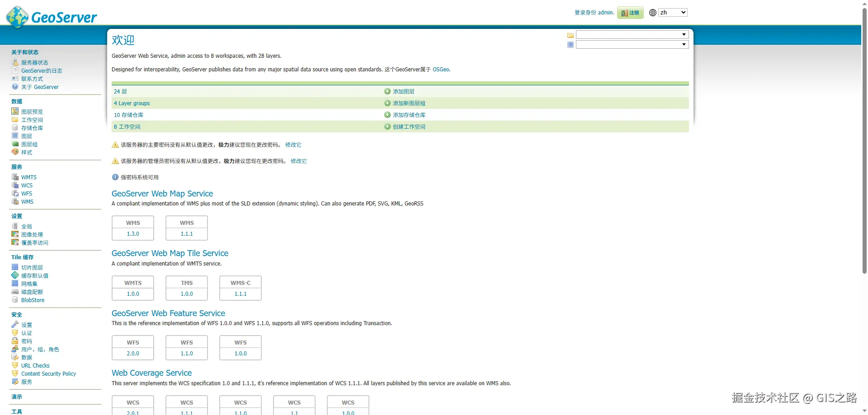The image size is (868, 415).
Task: Click the tile layers icon
Action: pos(15,267)
